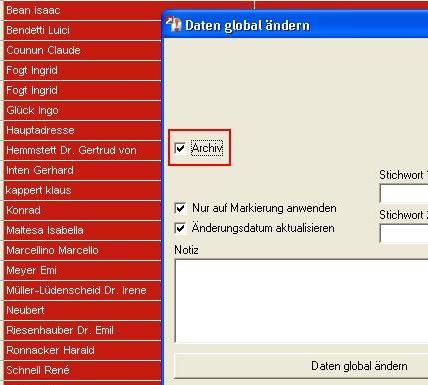This screenshot has width=428, height=385.
Task: Select the Schnell René row
Action: pyautogui.click(x=82, y=370)
